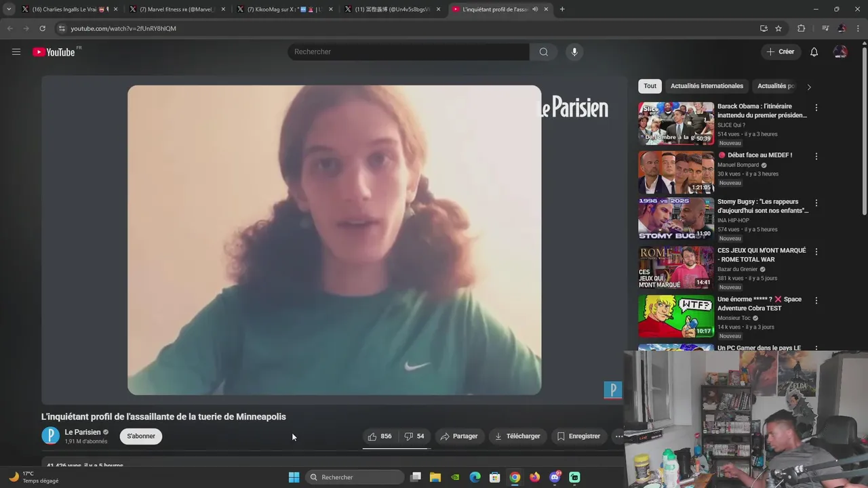The image size is (868, 488).
Task: Open a new browser tab with the plus button
Action: (x=562, y=9)
